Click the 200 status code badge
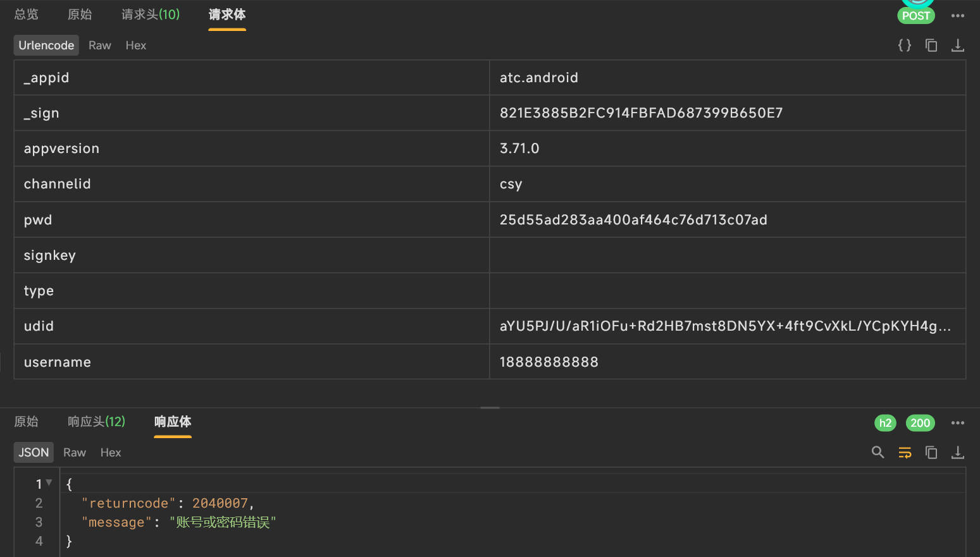980x557 pixels. point(920,423)
